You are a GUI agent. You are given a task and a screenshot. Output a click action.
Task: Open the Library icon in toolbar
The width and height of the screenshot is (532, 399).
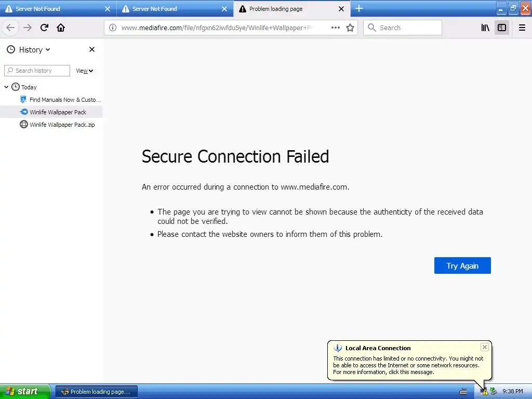(486, 28)
